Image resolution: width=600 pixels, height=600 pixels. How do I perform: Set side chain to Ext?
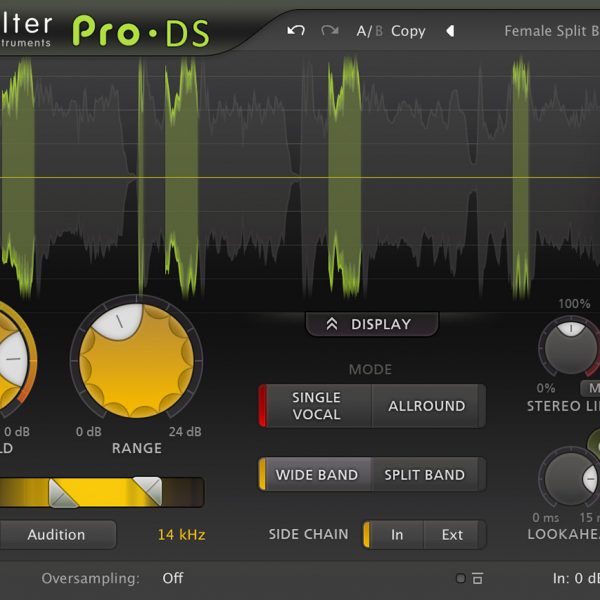click(x=452, y=535)
